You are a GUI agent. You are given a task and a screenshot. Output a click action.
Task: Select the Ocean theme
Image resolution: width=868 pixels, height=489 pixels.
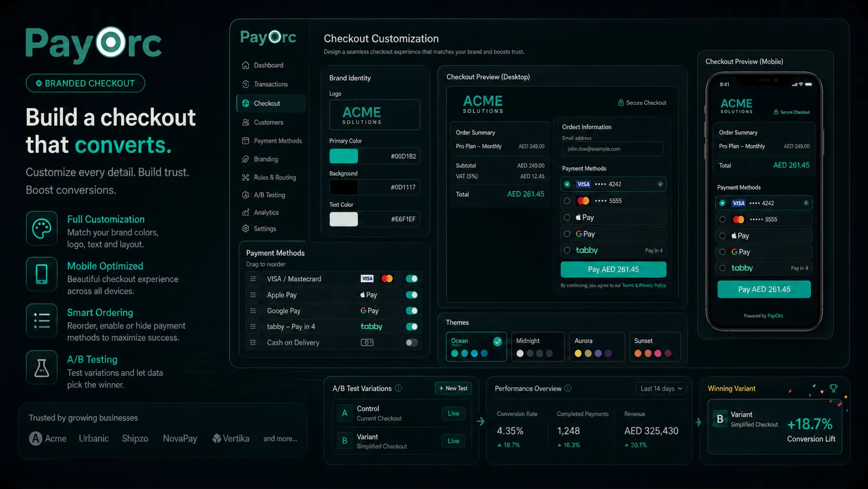(476, 347)
